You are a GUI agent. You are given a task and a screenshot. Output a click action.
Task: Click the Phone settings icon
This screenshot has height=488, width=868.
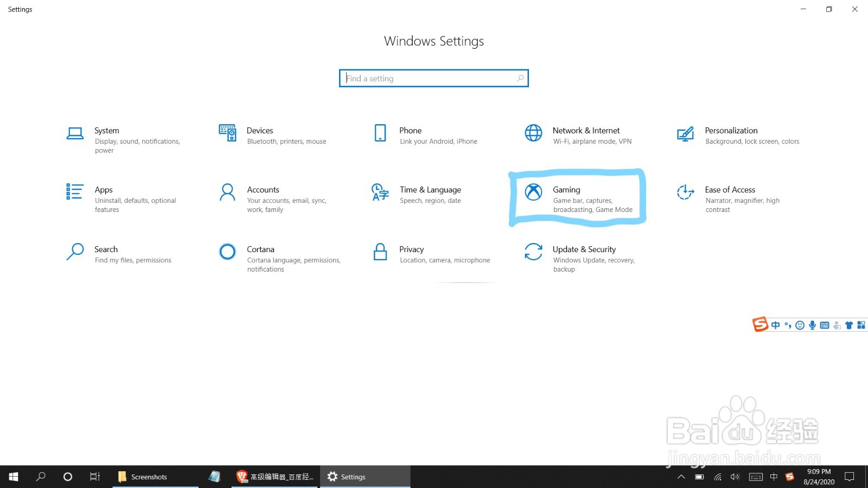[x=380, y=133]
